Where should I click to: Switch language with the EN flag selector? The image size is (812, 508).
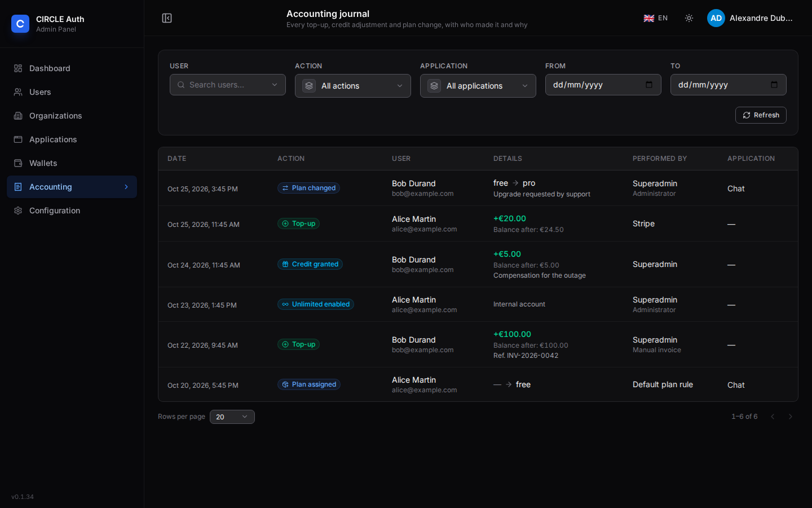click(x=656, y=18)
